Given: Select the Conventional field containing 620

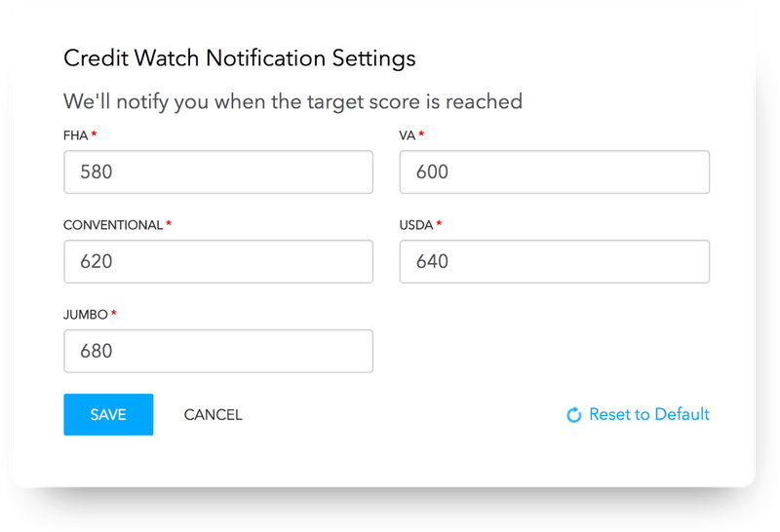Looking at the screenshot, I should (x=218, y=261).
